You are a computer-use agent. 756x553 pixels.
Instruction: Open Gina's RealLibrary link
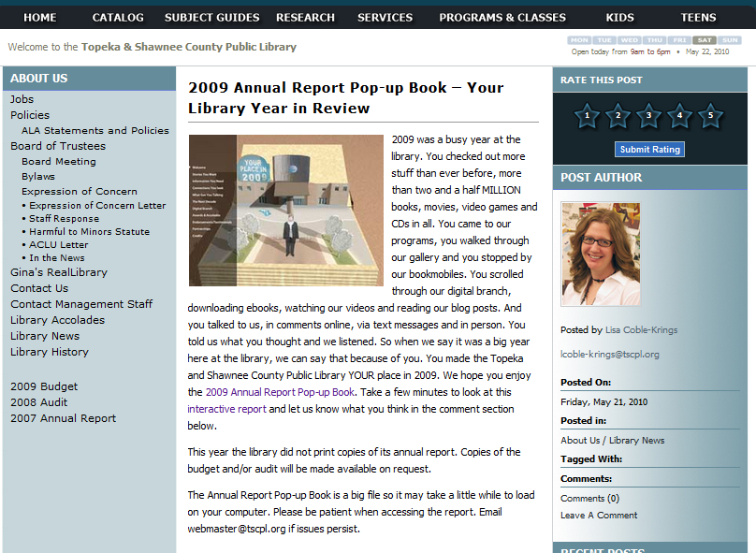[x=59, y=272]
